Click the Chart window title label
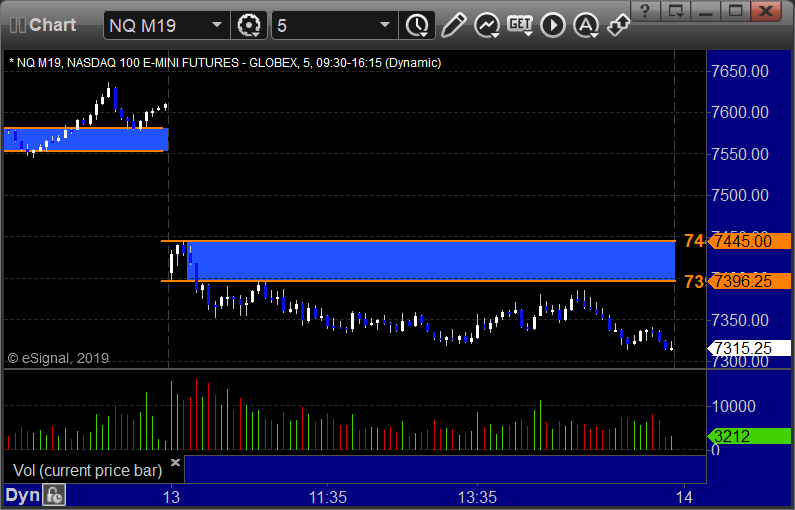This screenshot has height=510, width=795. tap(52, 25)
